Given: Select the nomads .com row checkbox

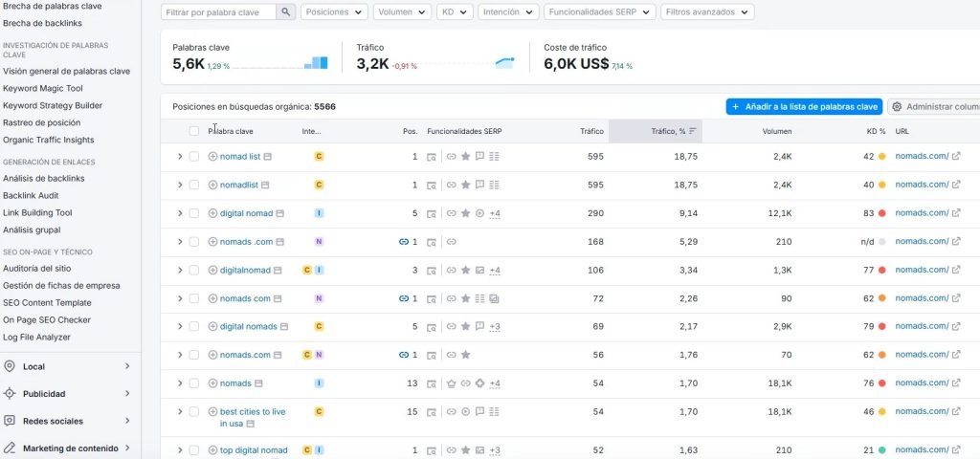Looking at the screenshot, I should coord(193,242).
